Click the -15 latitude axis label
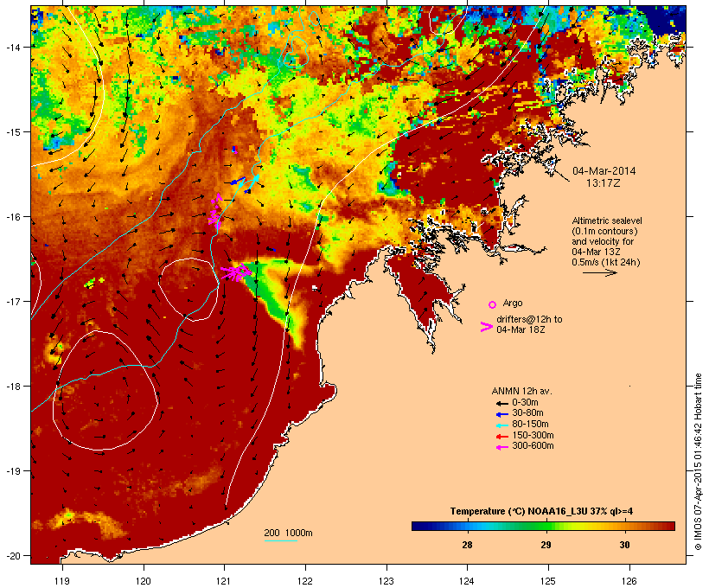This screenshot has height=588, width=709. [x=12, y=131]
